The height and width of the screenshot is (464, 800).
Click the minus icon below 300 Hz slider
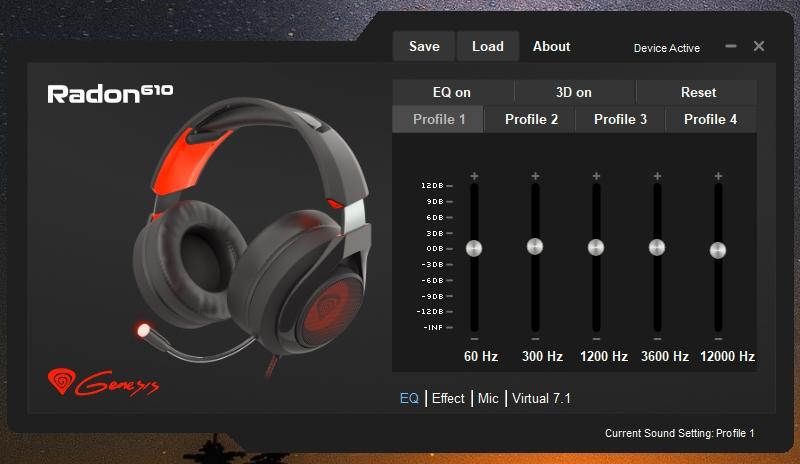[x=535, y=339]
